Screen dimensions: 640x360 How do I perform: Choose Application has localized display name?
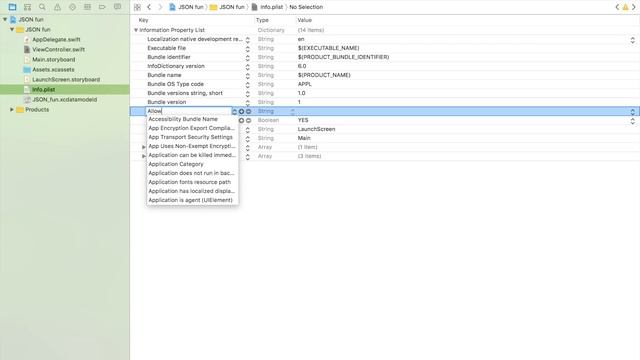click(192, 191)
